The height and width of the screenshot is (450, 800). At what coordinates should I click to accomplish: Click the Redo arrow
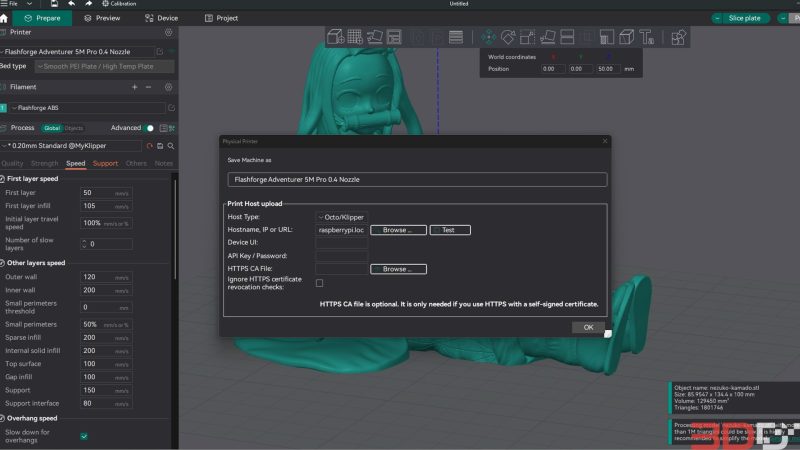coord(88,4)
